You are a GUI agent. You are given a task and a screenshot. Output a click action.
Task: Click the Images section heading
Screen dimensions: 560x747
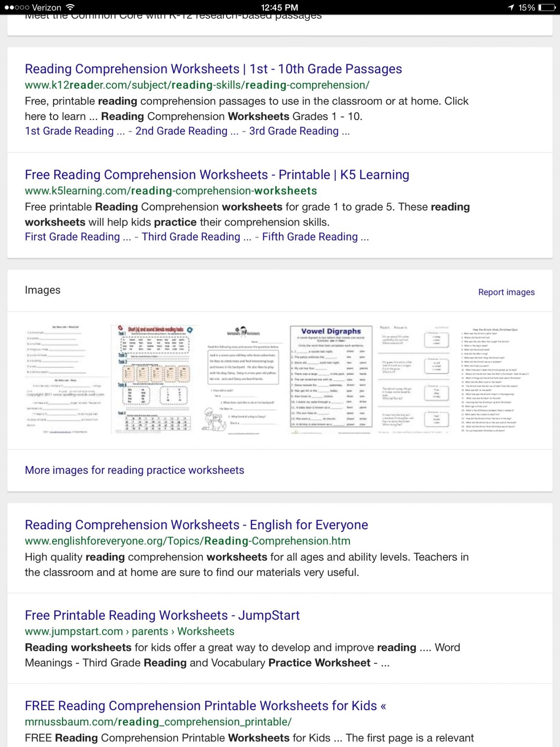pyautogui.click(x=42, y=290)
